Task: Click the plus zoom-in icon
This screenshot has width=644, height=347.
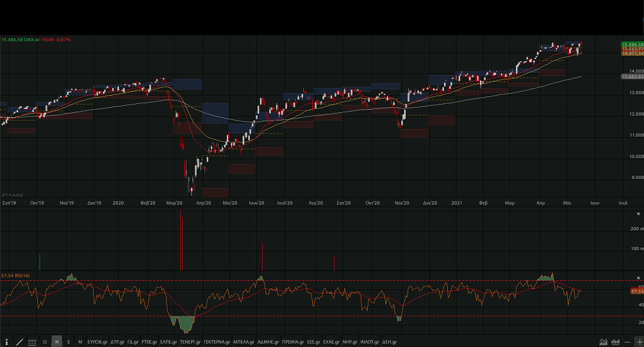Action: 639,342
